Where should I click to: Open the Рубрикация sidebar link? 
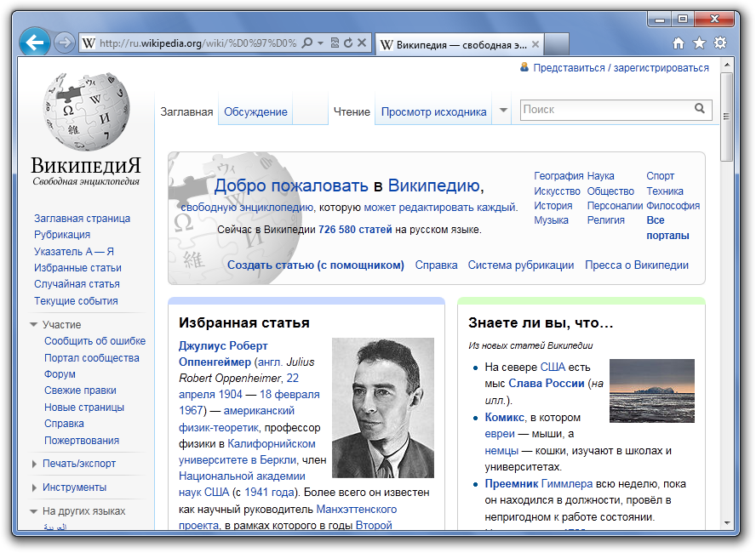click(62, 235)
